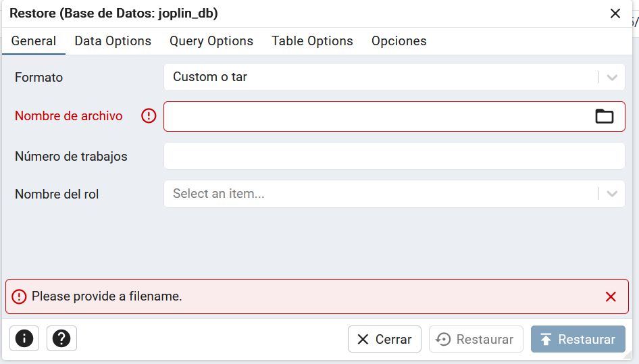Image resolution: width=639 pixels, height=364 pixels.
Task: Open the 'Select an item...' role combo box
Action: click(378, 194)
